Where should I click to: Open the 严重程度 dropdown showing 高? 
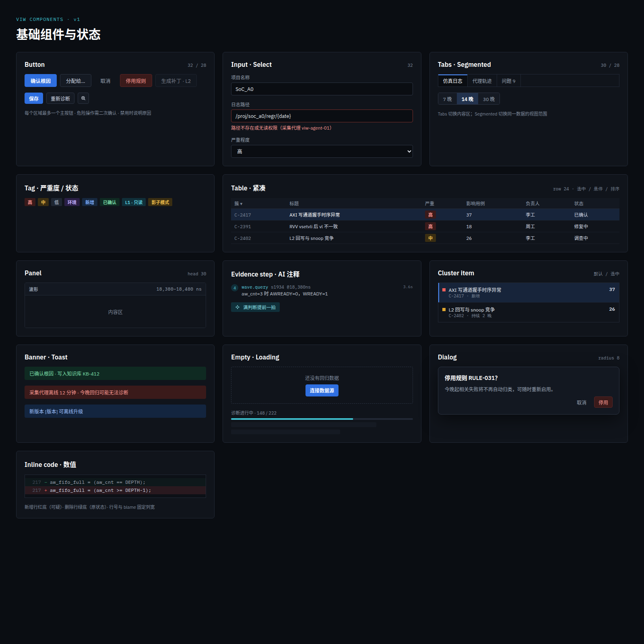point(322,151)
